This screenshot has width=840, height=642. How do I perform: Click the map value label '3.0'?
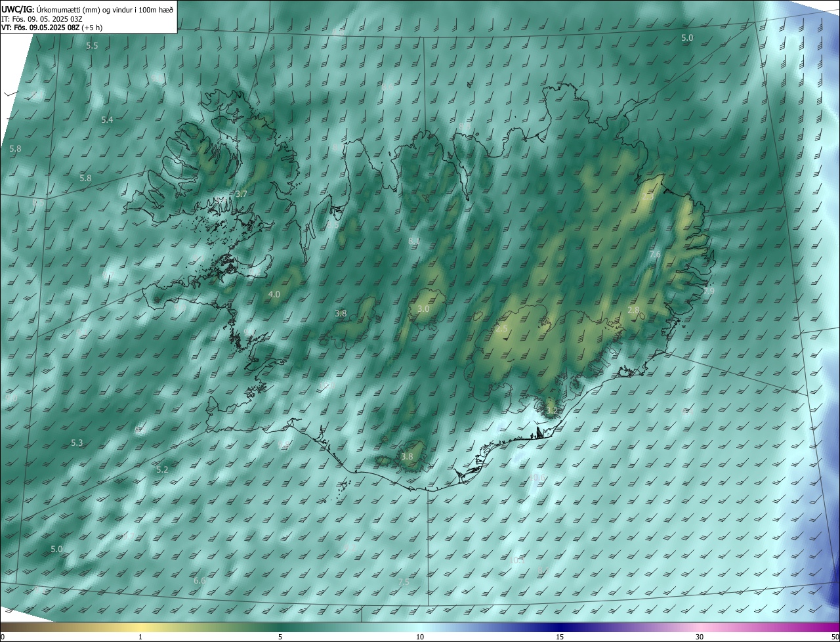423,309
